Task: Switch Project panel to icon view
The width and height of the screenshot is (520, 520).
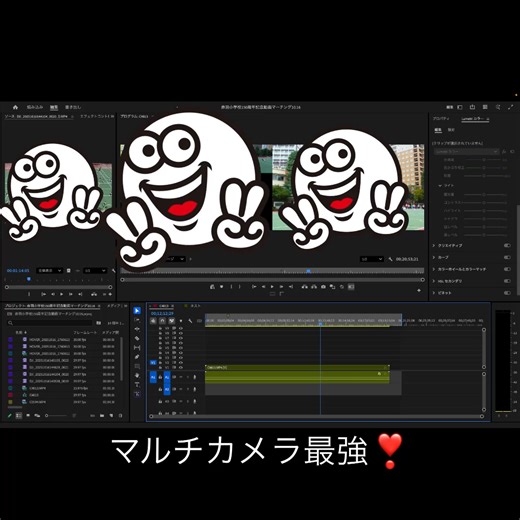Action: [28, 416]
